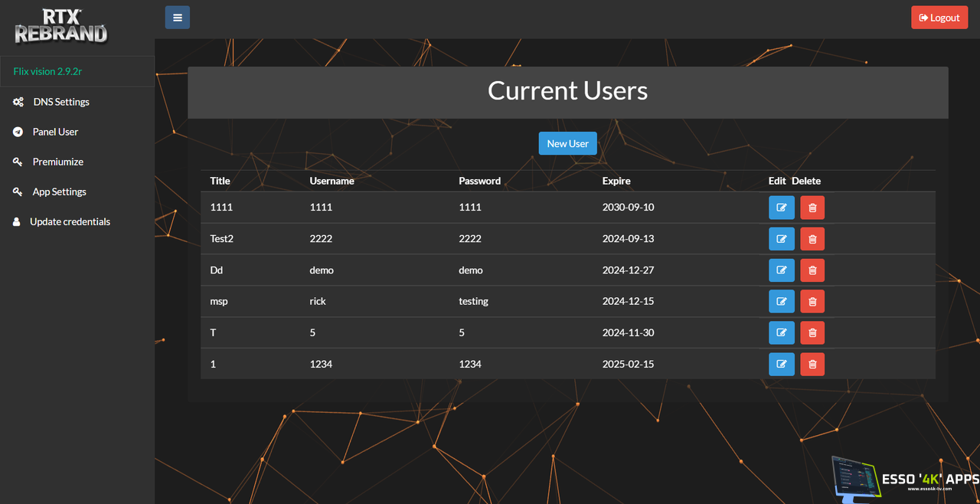Click the ESSO 4K Apps watermark logo
The height and width of the screenshot is (504, 980).
coord(903,479)
